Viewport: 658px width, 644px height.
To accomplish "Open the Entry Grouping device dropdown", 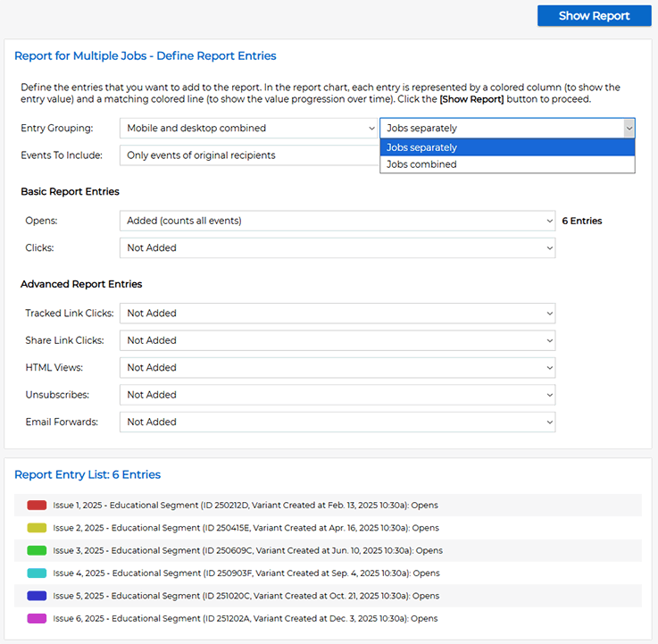I will (249, 129).
